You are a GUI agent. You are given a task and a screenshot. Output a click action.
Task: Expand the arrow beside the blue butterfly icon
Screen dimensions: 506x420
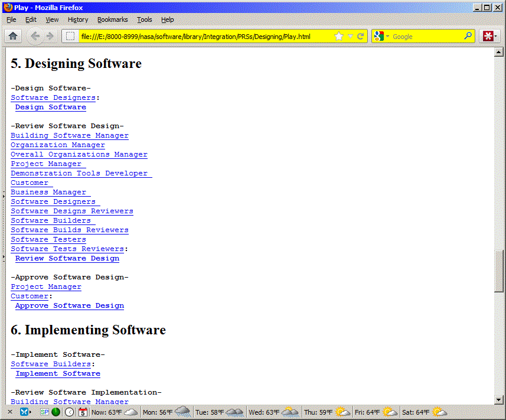tap(30, 412)
